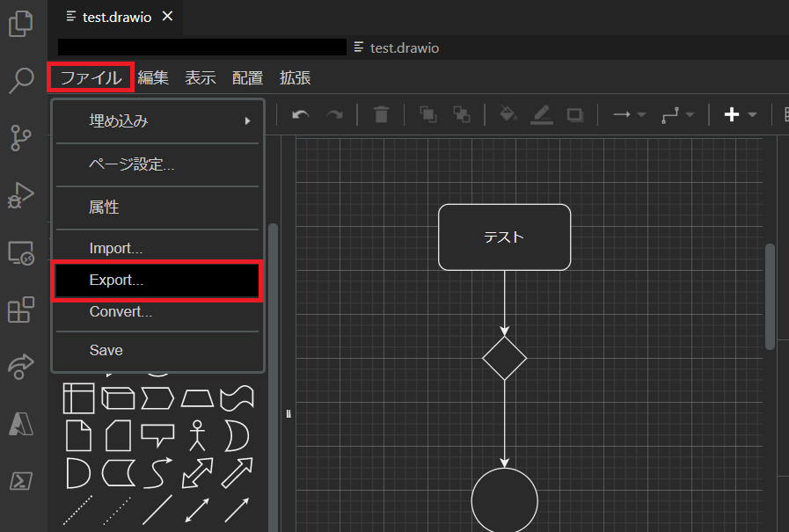Pick the plain Line shape in palette

point(157,510)
